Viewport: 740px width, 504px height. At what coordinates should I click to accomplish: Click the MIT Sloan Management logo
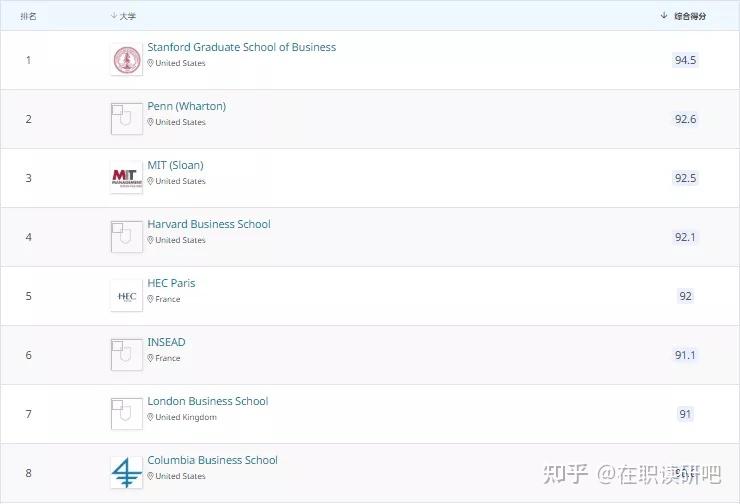tap(126, 178)
